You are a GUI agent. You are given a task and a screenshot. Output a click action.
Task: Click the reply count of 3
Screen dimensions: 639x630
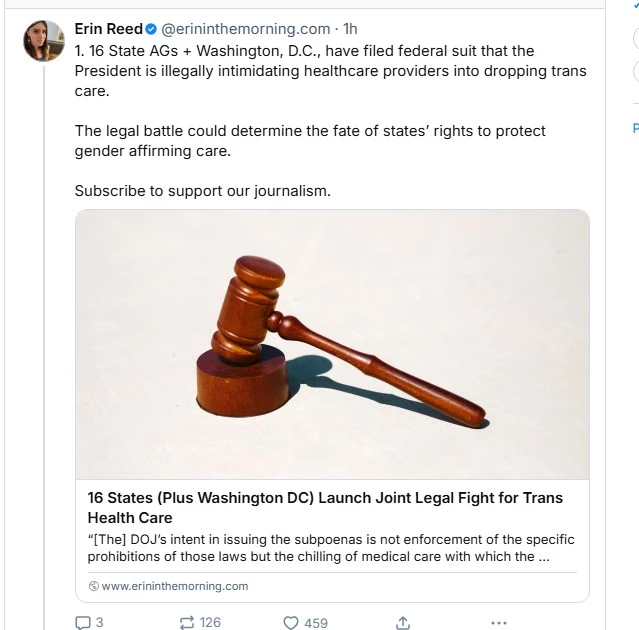tap(99, 622)
